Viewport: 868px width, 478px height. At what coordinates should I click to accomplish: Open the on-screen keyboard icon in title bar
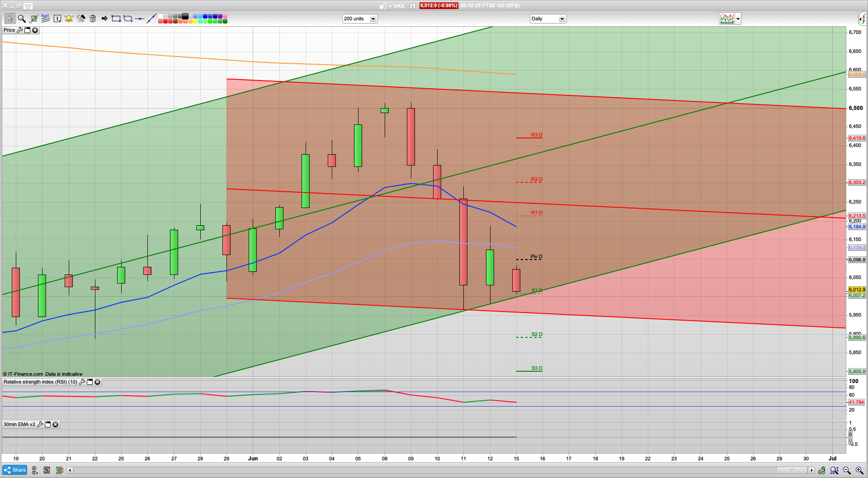pos(28,6)
